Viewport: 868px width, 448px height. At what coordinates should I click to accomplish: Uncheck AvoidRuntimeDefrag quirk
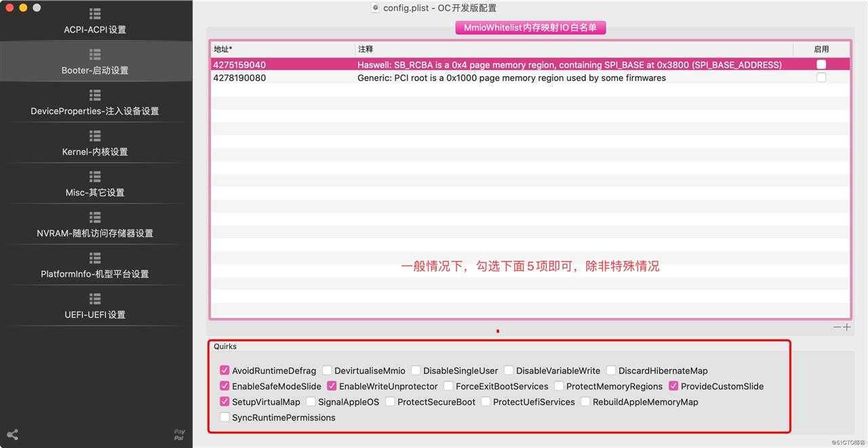click(224, 371)
